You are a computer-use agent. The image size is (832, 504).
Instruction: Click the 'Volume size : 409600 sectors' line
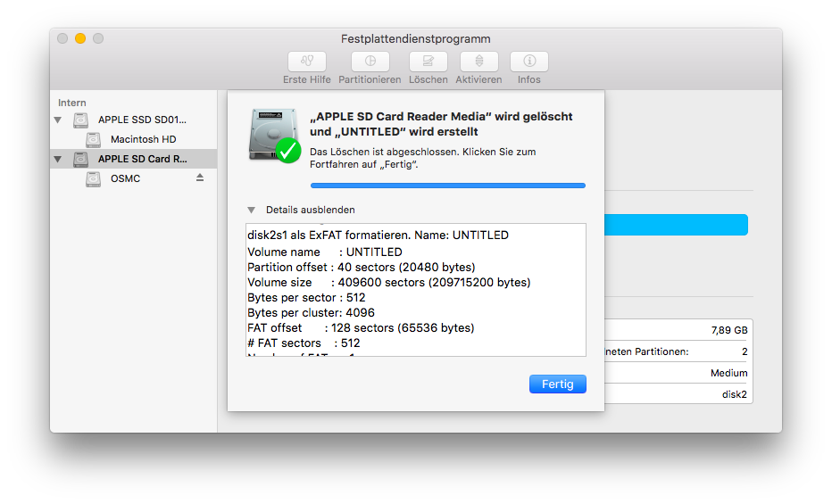[x=389, y=283]
